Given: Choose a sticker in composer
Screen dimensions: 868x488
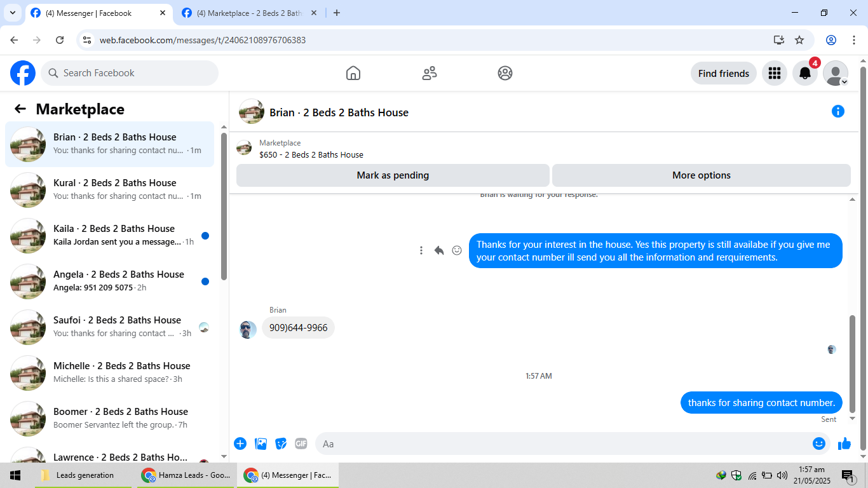Looking at the screenshot, I should pos(281,444).
